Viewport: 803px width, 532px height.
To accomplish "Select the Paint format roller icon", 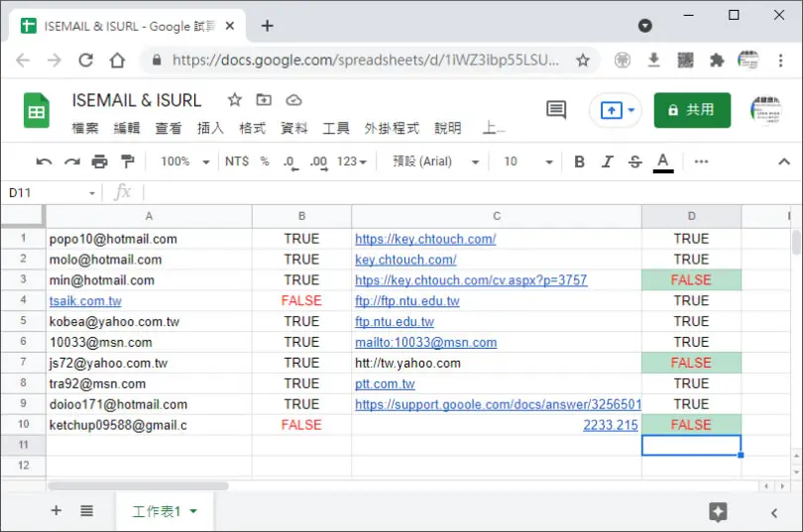I will [x=127, y=161].
